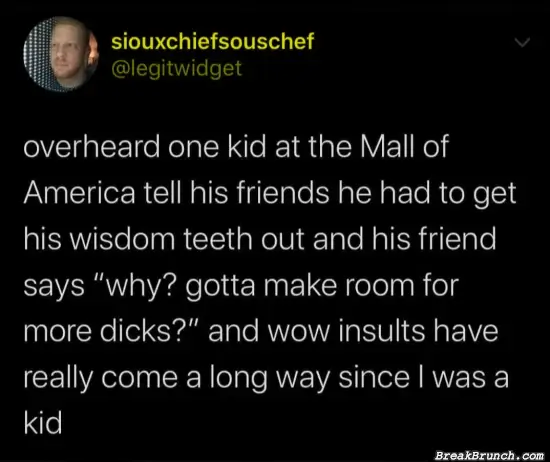Viewport: 550px width, 462px height.
Task: Click the word 'insults' in the tweet
Action: tap(382, 331)
